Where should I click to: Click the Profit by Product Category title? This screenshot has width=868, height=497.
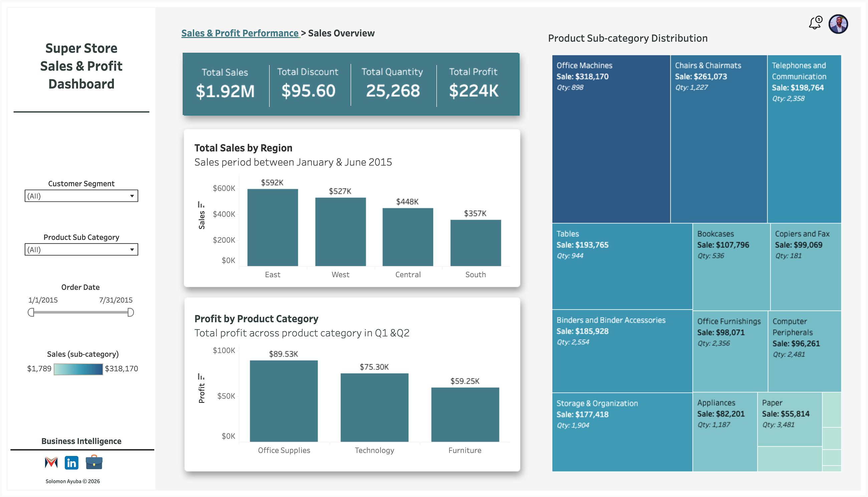(x=256, y=319)
